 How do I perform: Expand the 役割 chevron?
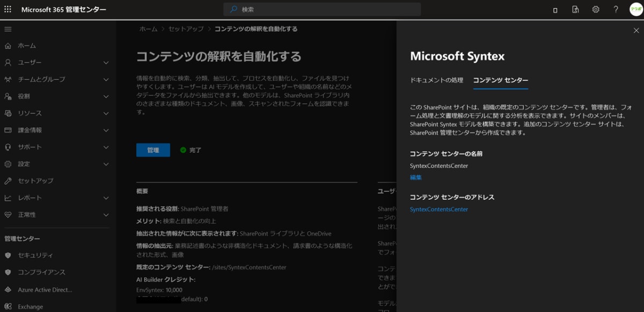click(106, 96)
